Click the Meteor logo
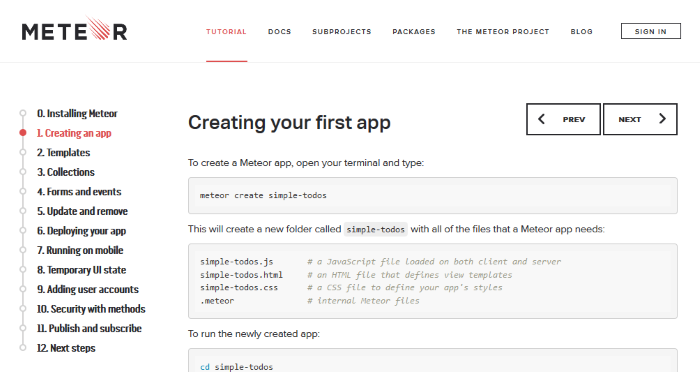This screenshot has height=372, width=700. point(75,29)
